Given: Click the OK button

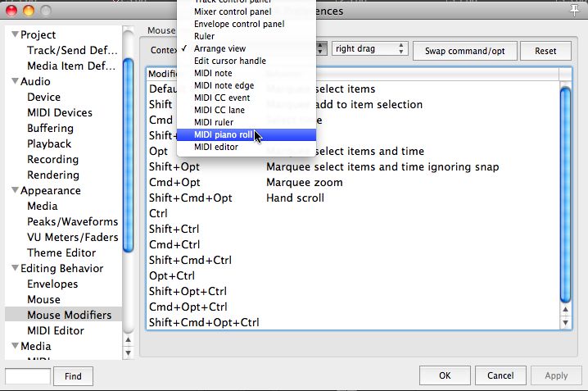Looking at the screenshot, I should [x=445, y=375].
